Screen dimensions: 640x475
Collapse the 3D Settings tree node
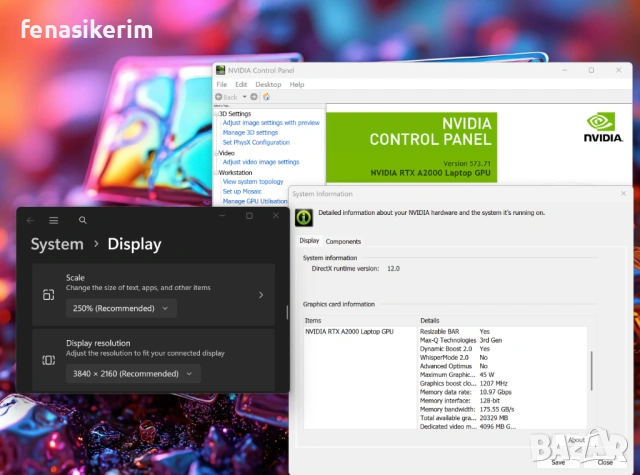click(216, 114)
